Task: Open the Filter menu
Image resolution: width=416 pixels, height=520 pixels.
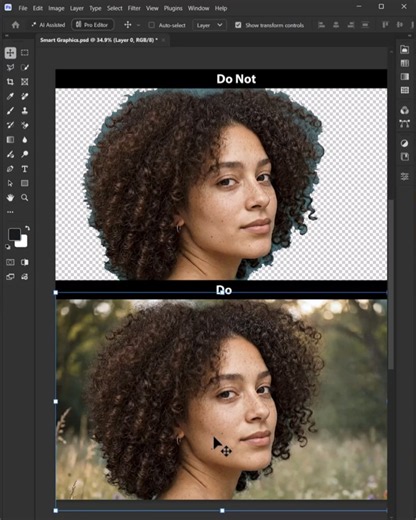Action: [x=134, y=8]
